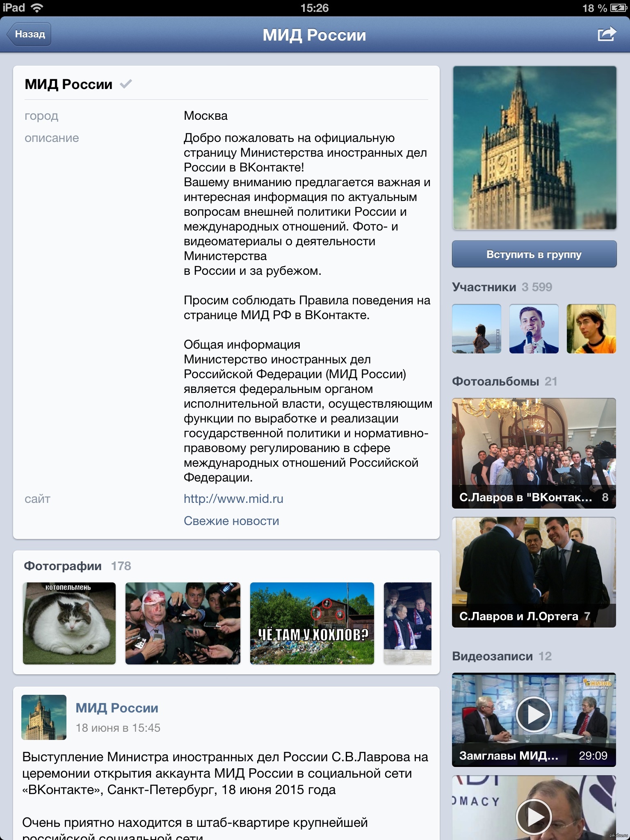Tap the verified checkmark next to МИД России
This screenshot has width=630, height=840.
[x=126, y=84]
